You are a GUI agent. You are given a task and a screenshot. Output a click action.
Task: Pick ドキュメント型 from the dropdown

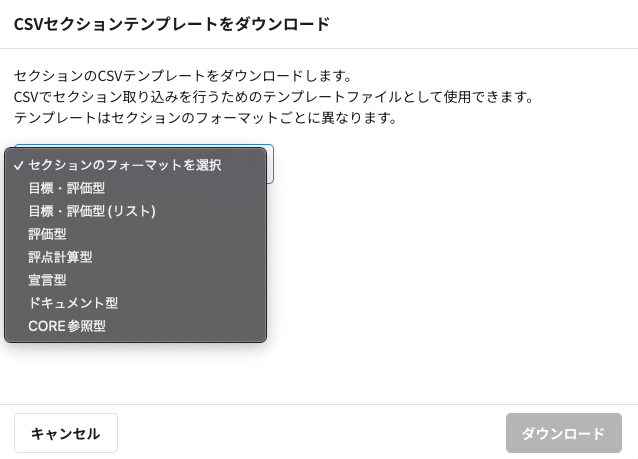pos(73,303)
